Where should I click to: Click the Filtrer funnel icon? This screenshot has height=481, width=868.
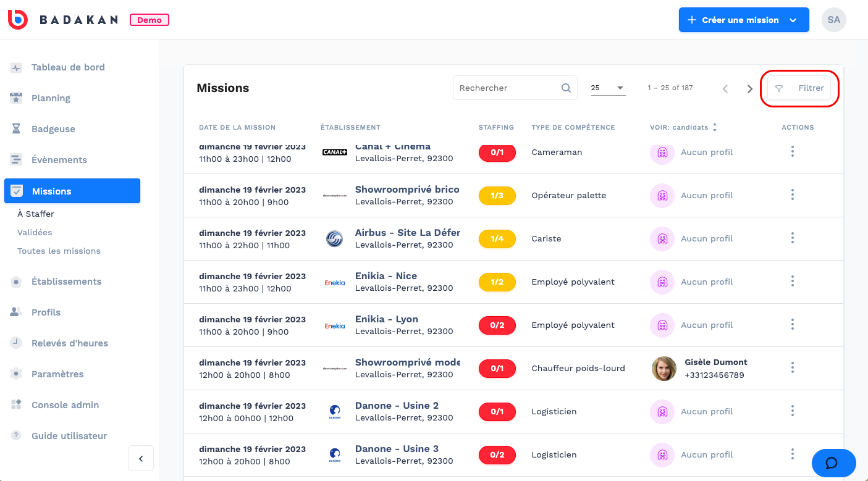[x=779, y=88]
